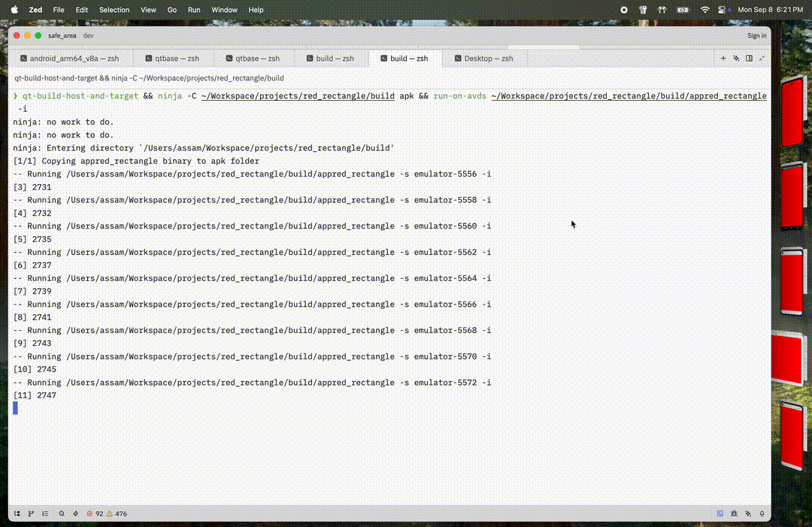Open the Window menu
Image resolution: width=812 pixels, height=527 pixels.
(224, 10)
